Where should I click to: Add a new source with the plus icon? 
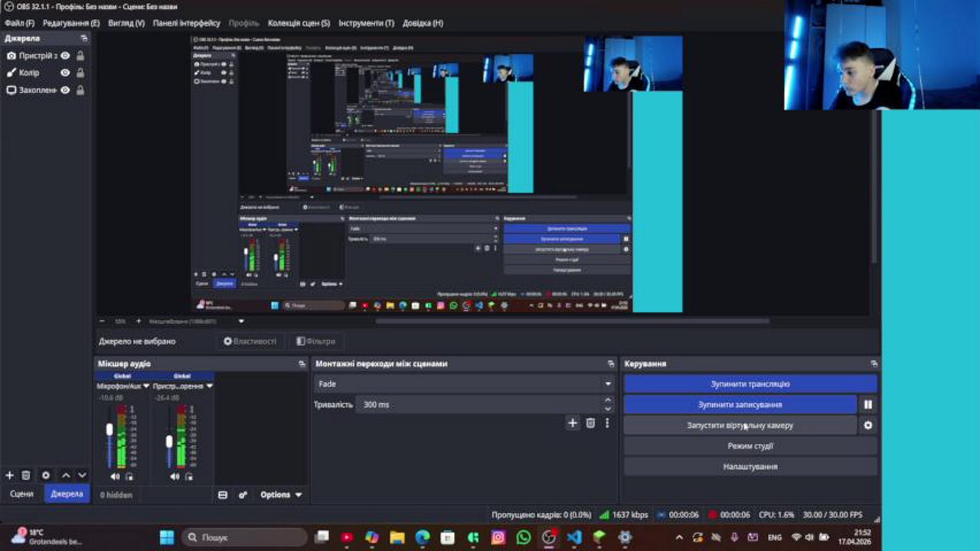[10, 474]
